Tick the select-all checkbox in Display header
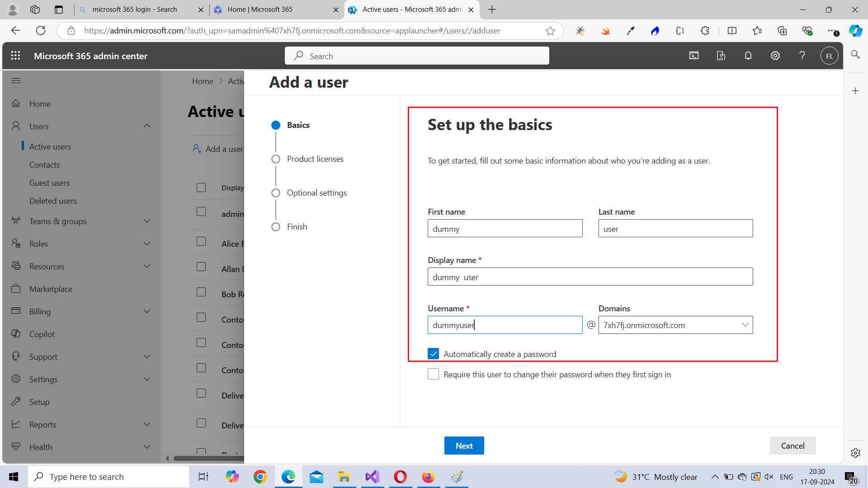The height and width of the screenshot is (488, 868). click(x=201, y=188)
